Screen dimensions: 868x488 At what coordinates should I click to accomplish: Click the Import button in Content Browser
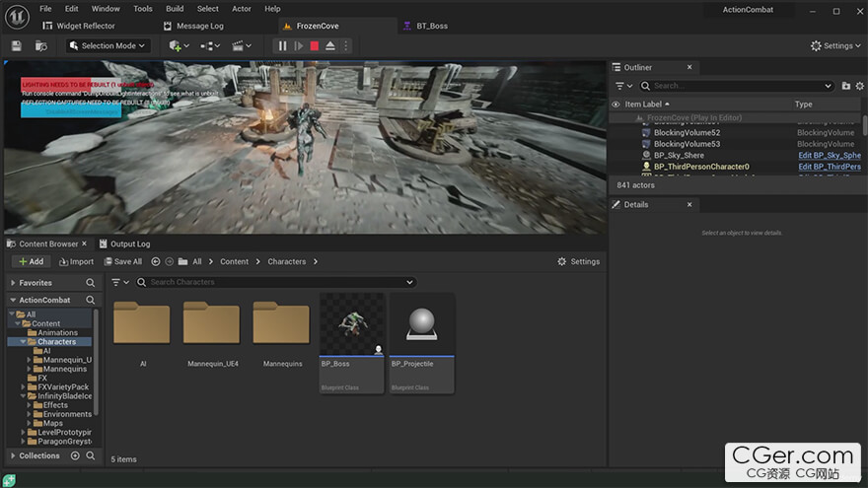(x=76, y=261)
